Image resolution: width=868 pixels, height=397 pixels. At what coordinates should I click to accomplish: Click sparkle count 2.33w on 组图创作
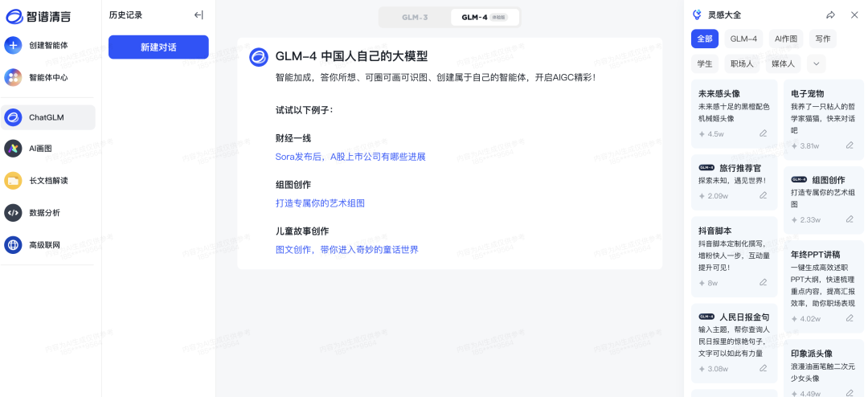[x=806, y=220]
